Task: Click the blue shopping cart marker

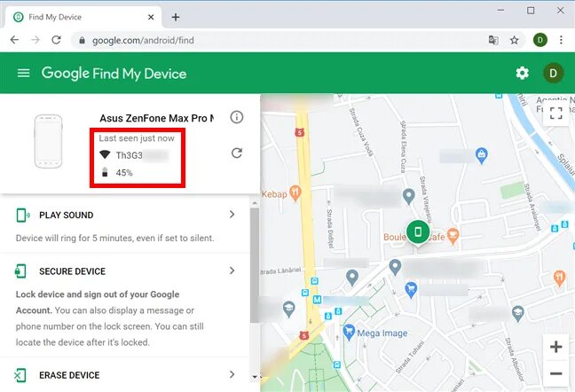Action: (411, 290)
